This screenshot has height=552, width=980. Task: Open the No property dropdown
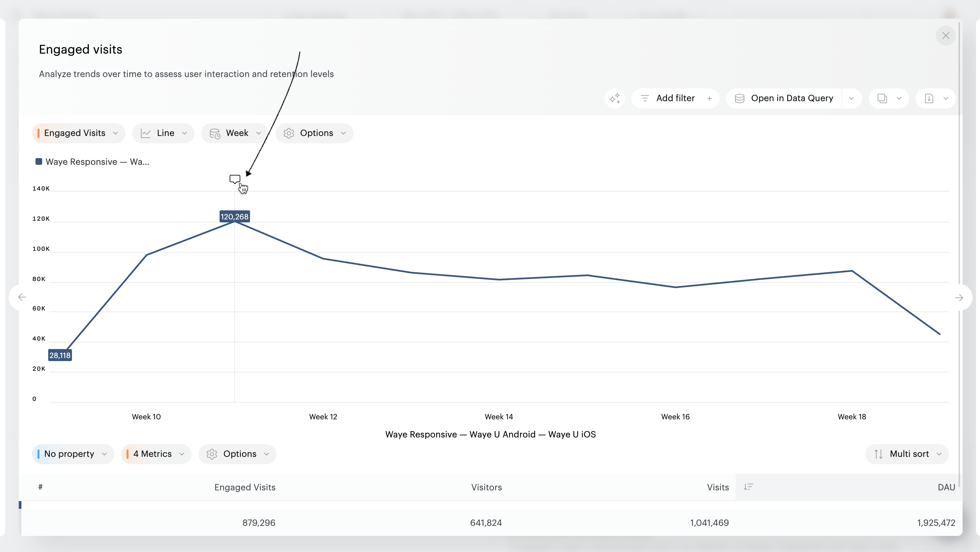tap(73, 454)
